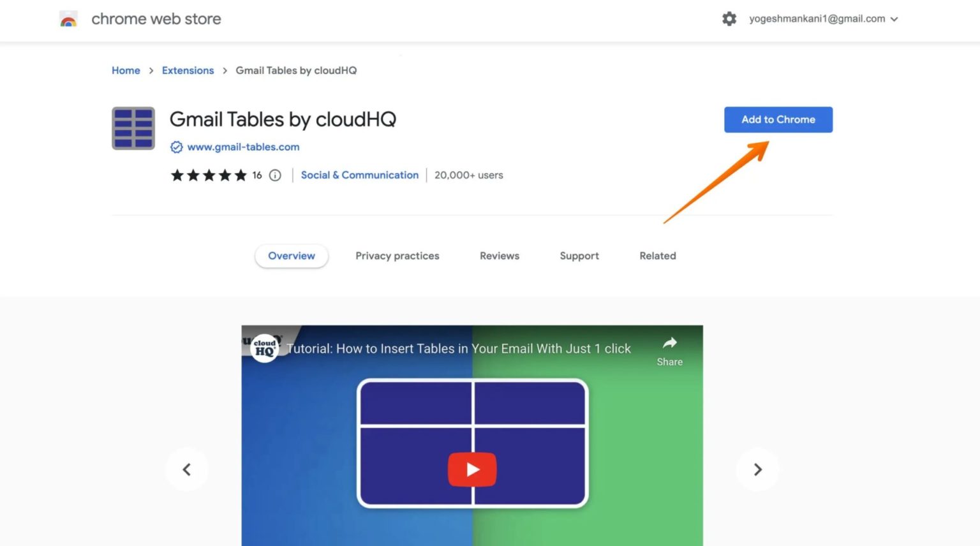
Task: Switch to the Reviews tab
Action: [x=500, y=256]
